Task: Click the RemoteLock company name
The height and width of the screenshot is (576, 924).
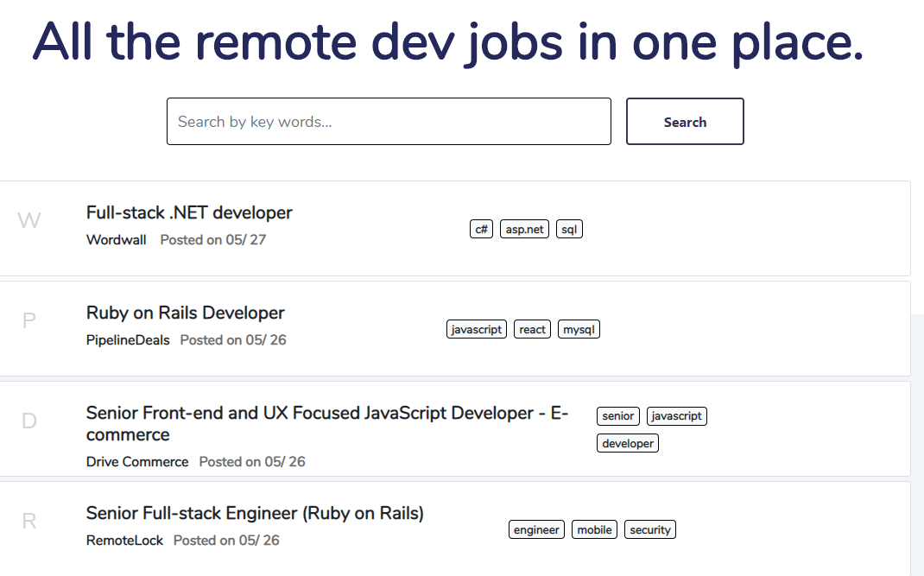Action: click(124, 540)
